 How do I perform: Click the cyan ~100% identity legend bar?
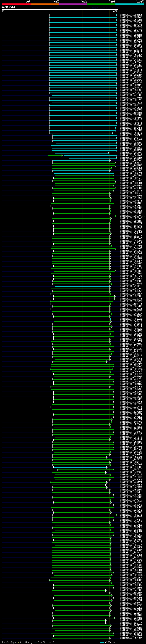130,4
